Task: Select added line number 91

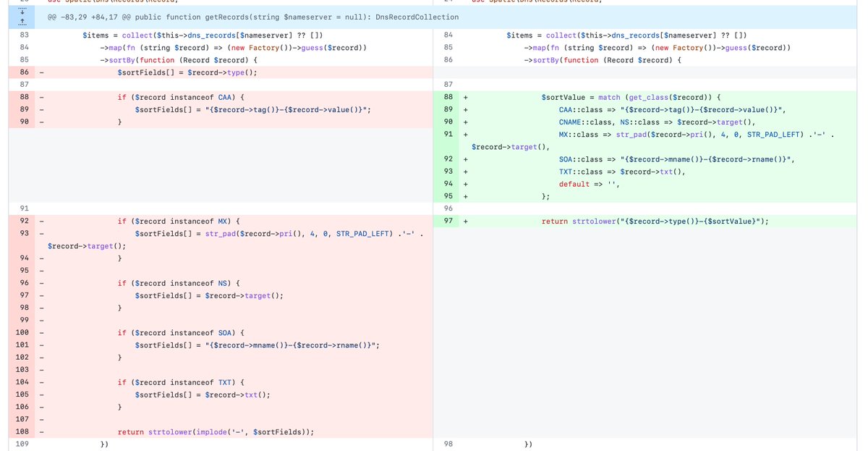Action: pos(448,134)
